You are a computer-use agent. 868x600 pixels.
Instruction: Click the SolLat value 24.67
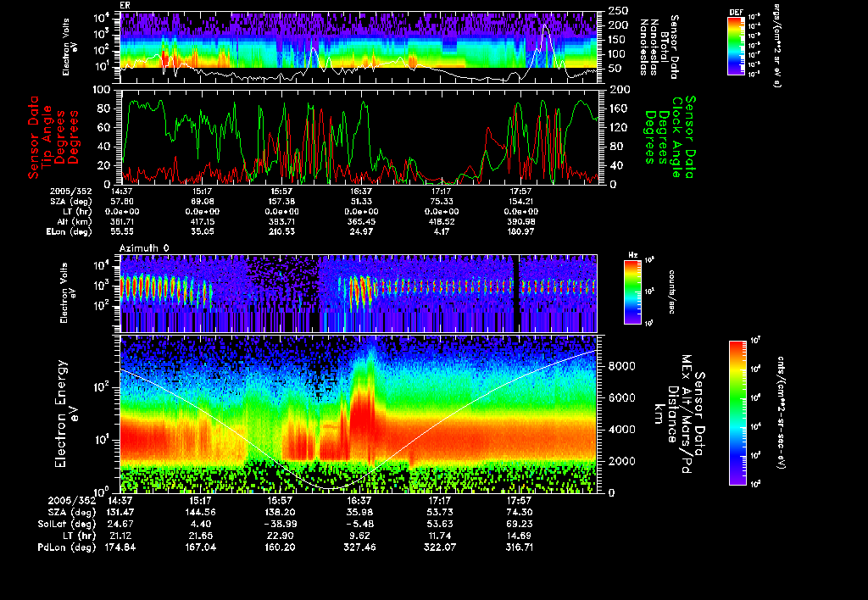120,524
